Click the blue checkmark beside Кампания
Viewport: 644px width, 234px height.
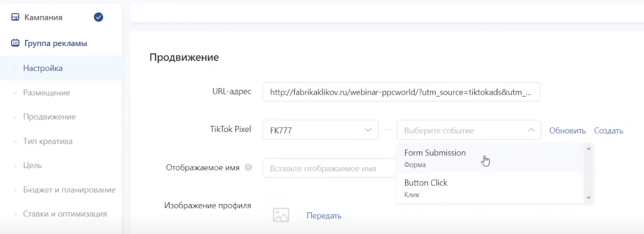[x=99, y=17]
